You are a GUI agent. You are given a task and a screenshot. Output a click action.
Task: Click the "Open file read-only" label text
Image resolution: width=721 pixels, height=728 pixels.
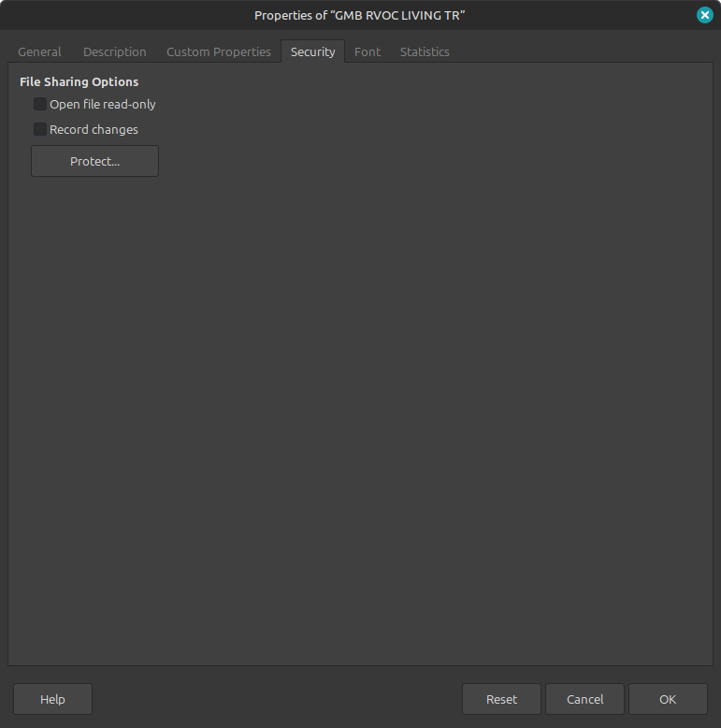[103, 105]
